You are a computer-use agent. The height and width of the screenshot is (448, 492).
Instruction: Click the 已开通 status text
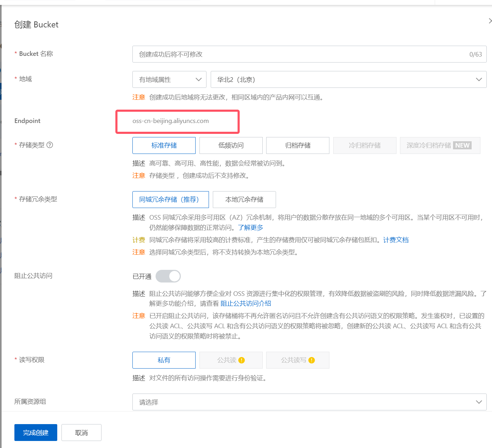click(x=142, y=277)
